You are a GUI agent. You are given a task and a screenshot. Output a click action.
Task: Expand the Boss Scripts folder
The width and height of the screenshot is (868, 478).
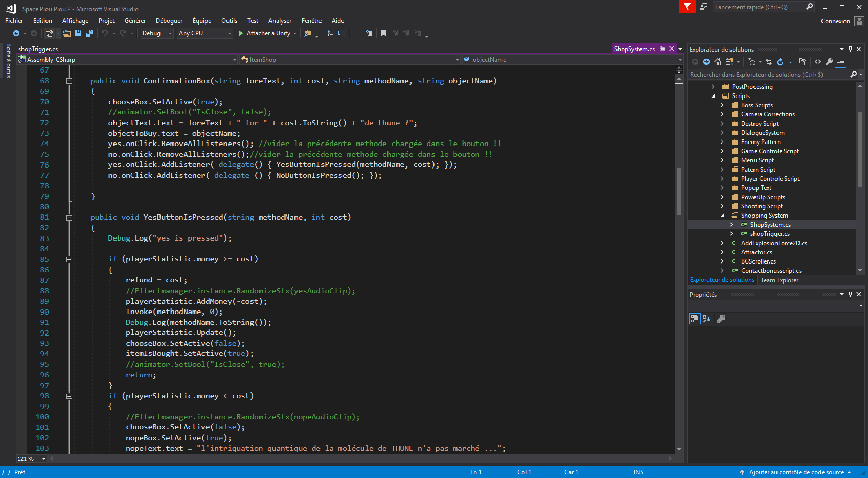722,105
